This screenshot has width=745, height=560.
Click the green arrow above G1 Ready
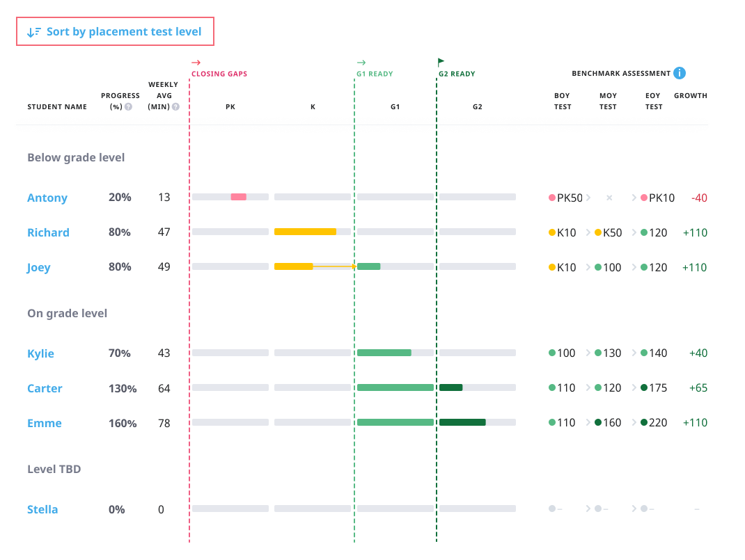361,63
